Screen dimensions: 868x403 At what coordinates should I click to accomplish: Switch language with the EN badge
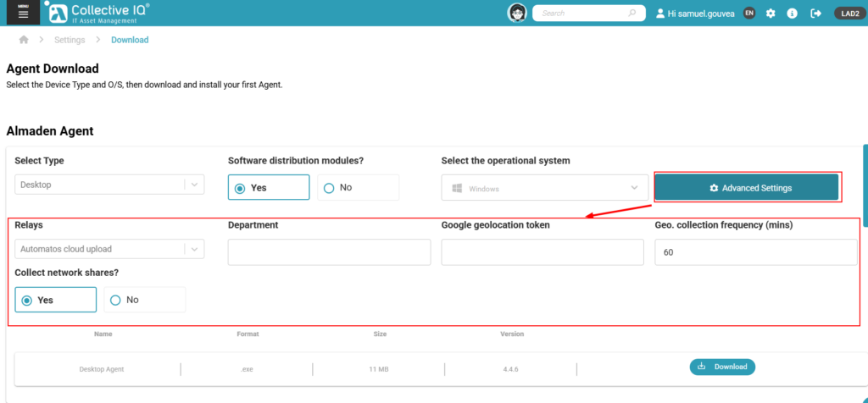pyautogui.click(x=749, y=13)
